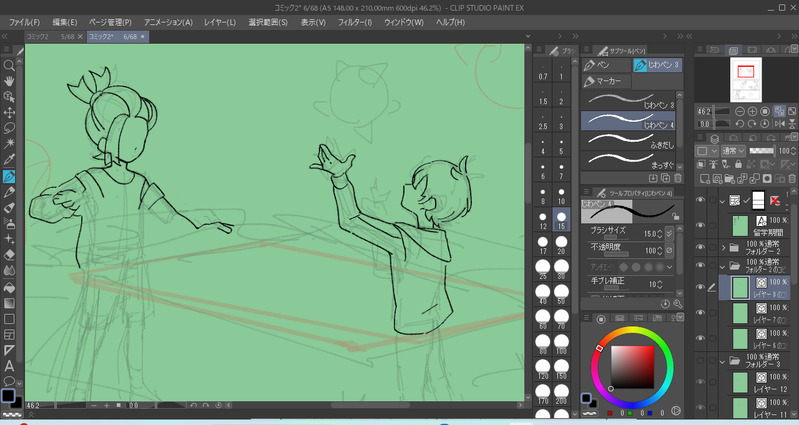Image resolution: width=799 pixels, height=425 pixels.
Task: Select the Ruler tool
Action: (9, 351)
